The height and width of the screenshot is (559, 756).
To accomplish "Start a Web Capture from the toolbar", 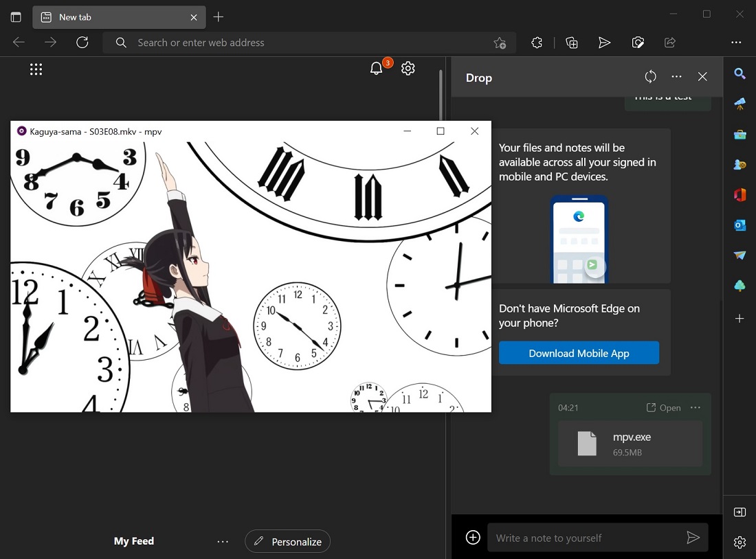I will coord(638,42).
